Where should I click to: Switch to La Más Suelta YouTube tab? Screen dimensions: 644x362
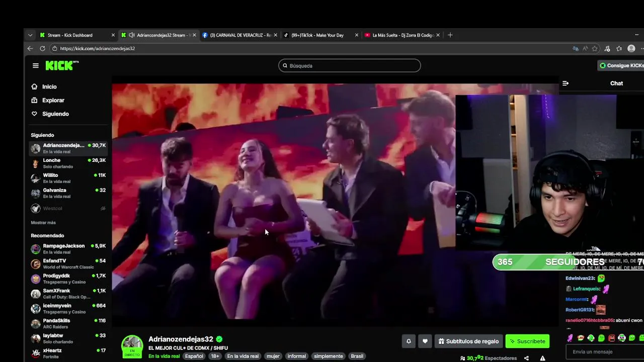(x=403, y=35)
